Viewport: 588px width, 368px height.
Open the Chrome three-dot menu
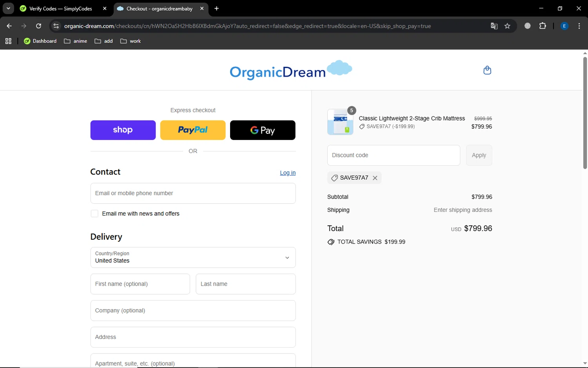point(579,26)
